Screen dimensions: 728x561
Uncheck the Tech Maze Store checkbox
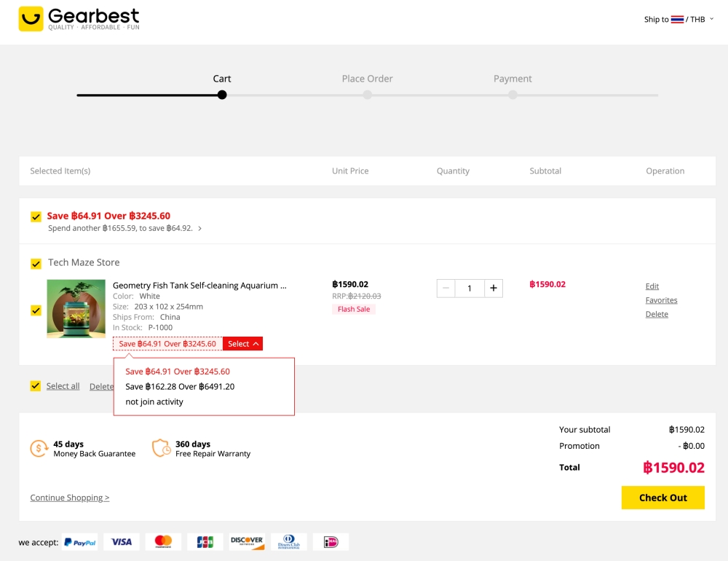[36, 264]
